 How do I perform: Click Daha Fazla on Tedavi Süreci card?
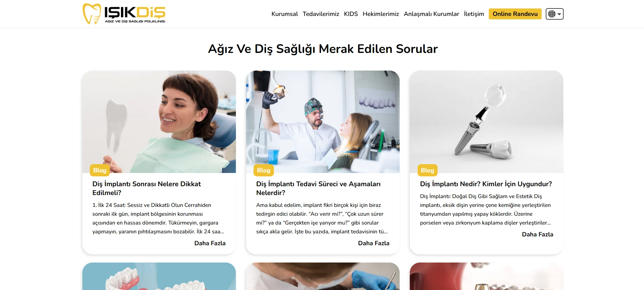coord(374,243)
